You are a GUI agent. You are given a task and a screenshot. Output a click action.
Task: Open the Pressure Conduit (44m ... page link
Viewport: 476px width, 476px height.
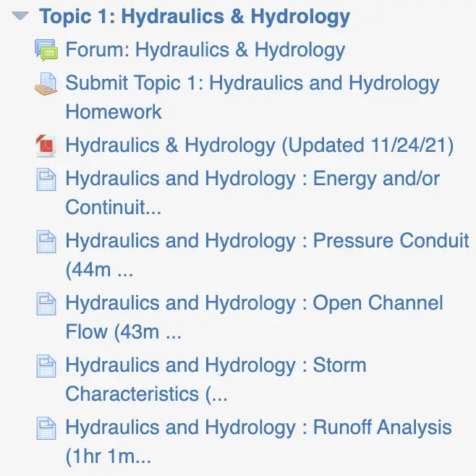pyautogui.click(x=268, y=255)
